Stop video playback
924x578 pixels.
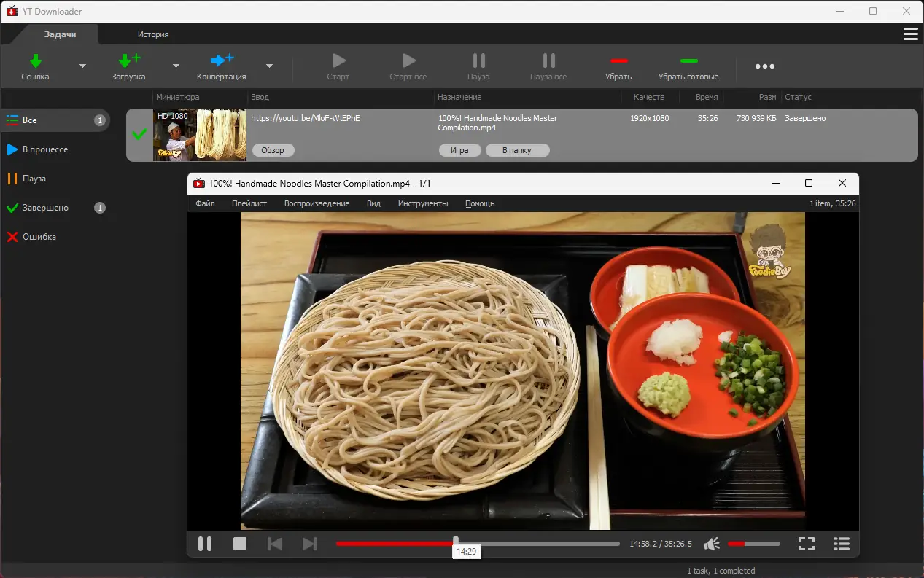tap(240, 544)
